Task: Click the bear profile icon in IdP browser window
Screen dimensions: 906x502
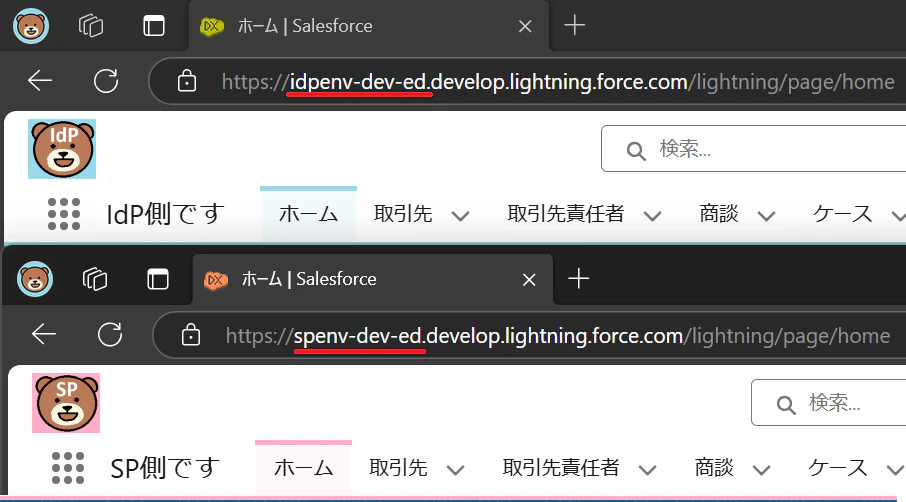Action: click(31, 26)
